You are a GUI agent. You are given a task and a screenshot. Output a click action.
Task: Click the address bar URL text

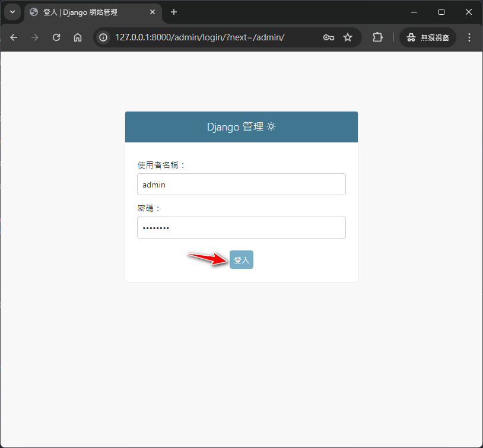point(199,37)
